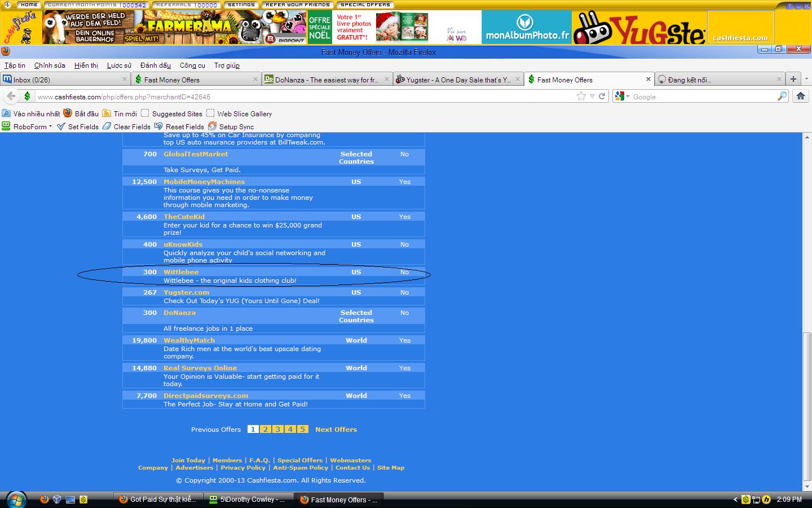Go to offers page 3
This screenshot has height=508, width=812.
[277, 429]
